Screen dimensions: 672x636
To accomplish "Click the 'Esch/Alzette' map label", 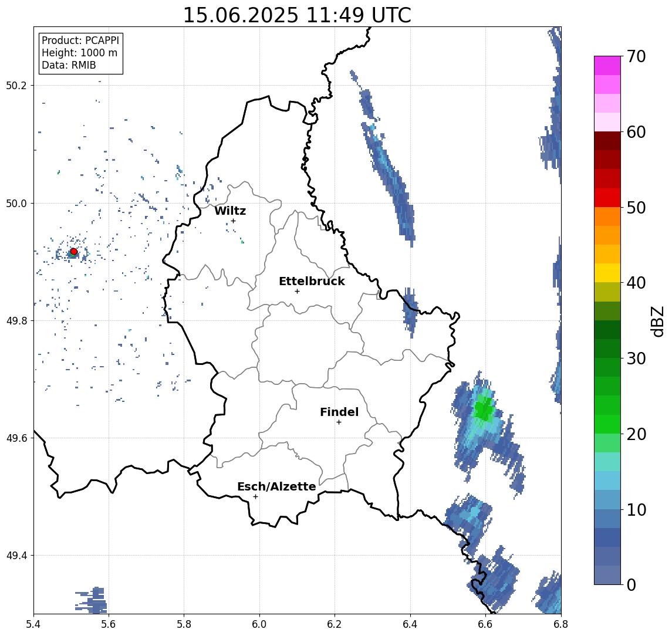I will point(276,486).
